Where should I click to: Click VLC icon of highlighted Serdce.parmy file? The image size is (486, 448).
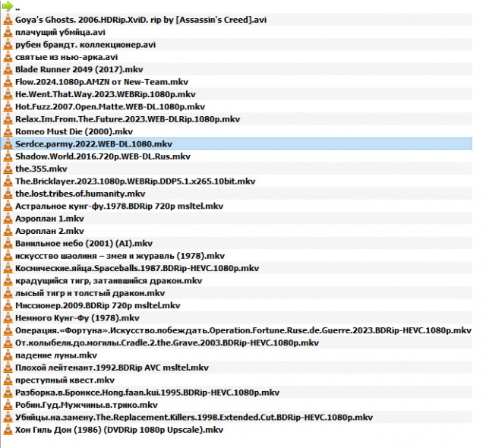tap(8, 144)
